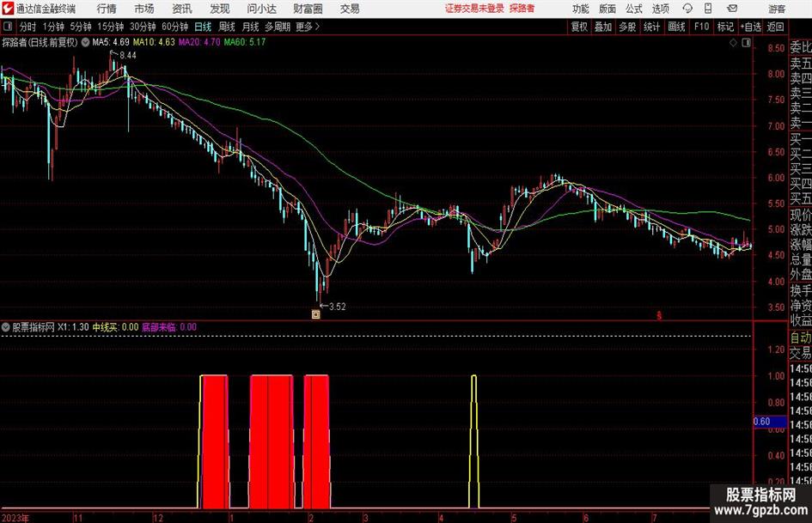
Task: Add stock with +自选 button
Action: pyautogui.click(x=750, y=27)
